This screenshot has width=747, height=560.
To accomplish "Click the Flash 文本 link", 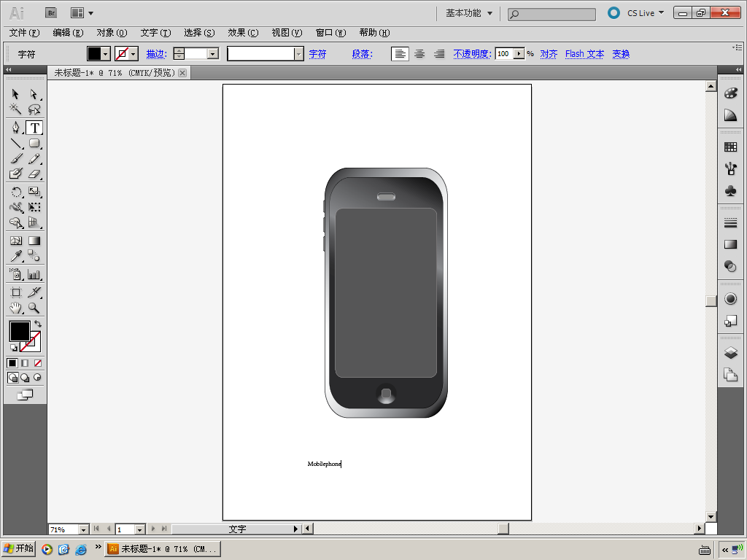I will point(584,54).
